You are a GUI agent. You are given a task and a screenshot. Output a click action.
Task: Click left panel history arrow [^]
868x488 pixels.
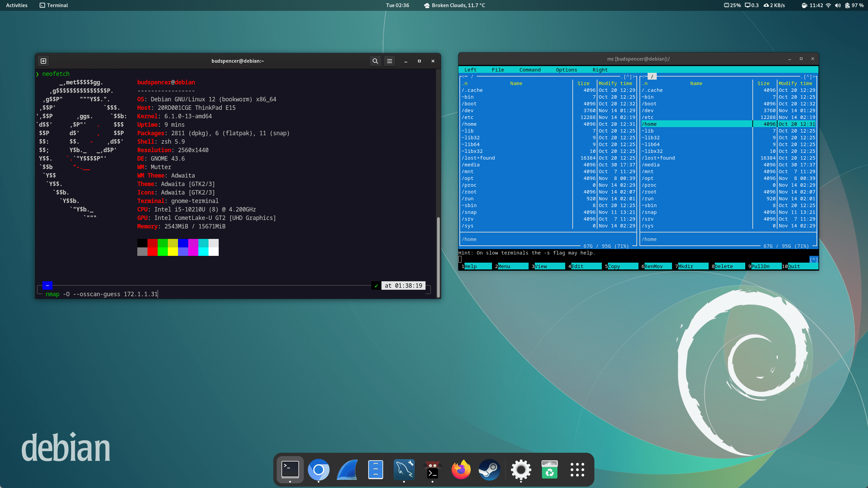(x=628, y=77)
